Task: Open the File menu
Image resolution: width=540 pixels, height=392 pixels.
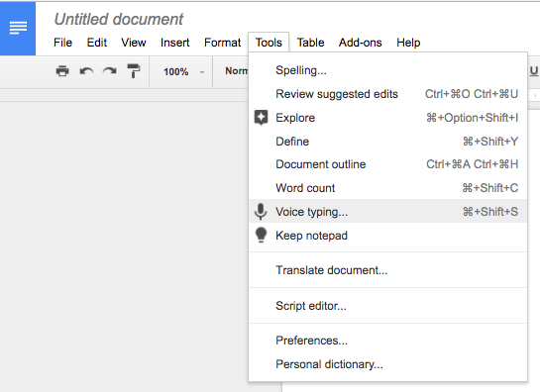Action: click(62, 43)
